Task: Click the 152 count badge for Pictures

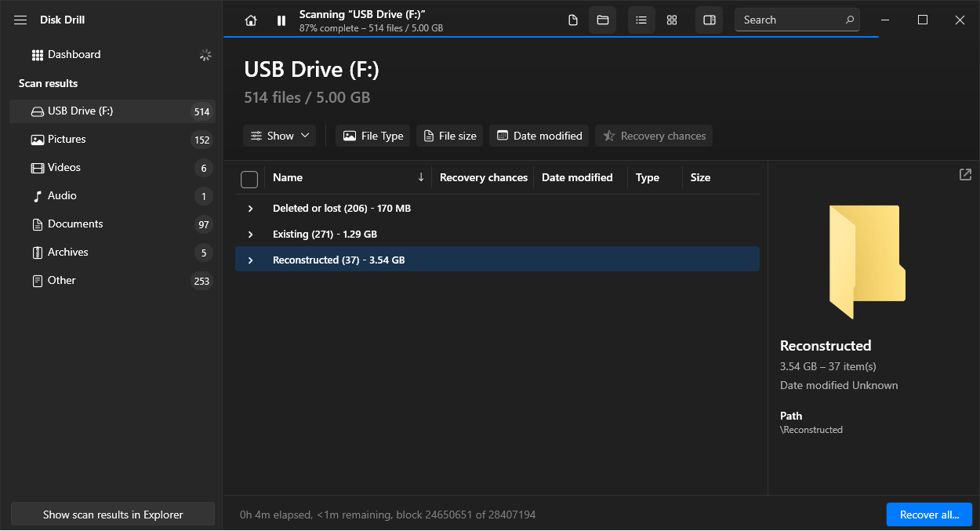Action: (x=202, y=140)
